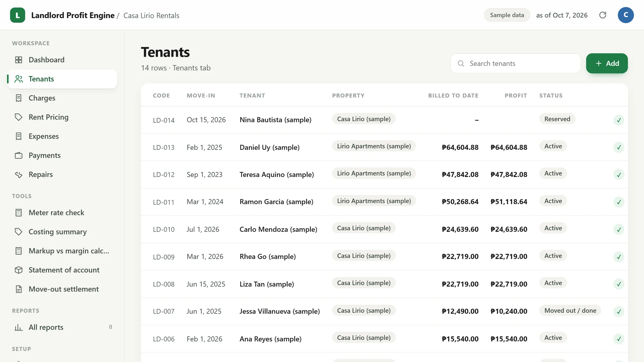The height and width of the screenshot is (362, 644).
Task: Click the Add tenant button
Action: [607, 63]
